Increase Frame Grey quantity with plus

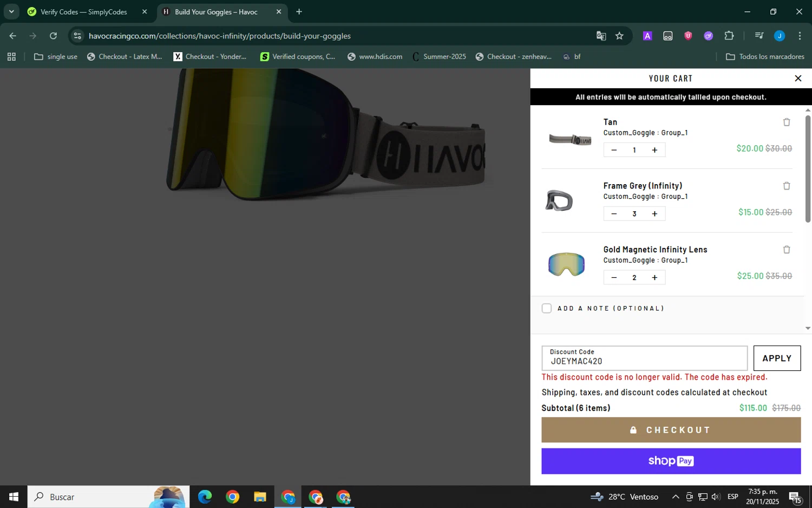coord(654,214)
